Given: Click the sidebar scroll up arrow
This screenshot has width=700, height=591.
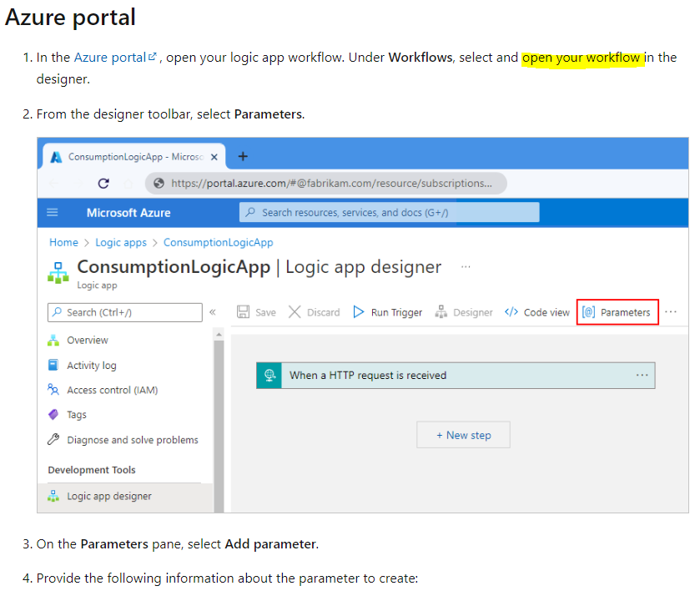Looking at the screenshot, I should pos(219,334).
